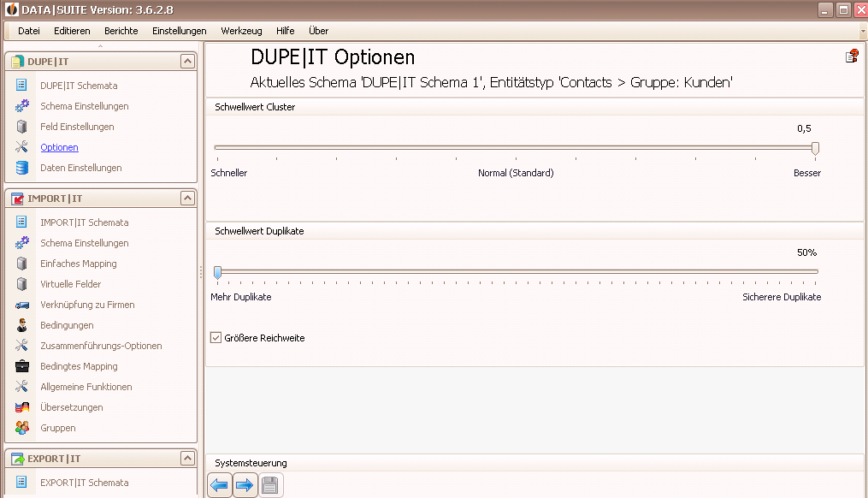Collapse the IMPORT|IT panel section
868x498 pixels.
pyautogui.click(x=187, y=199)
